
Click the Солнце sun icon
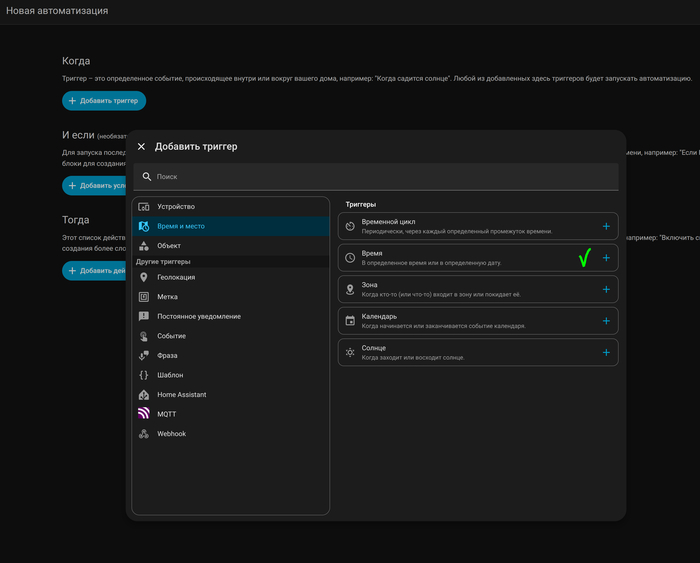[x=350, y=353]
